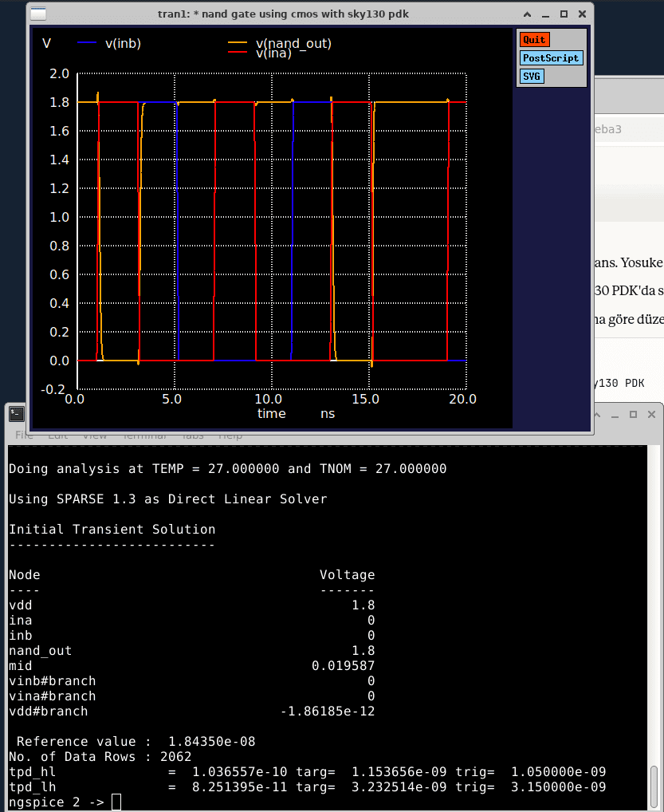The image size is (664, 812).
Task: Open the View menu of the terminal
Action: (x=95, y=435)
